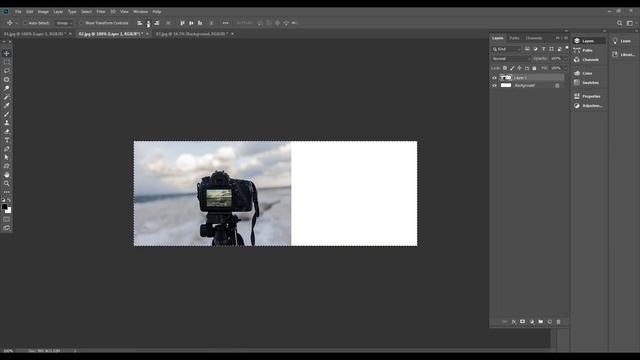Image resolution: width=640 pixels, height=360 pixels.
Task: Open the Kind filter dropdown in Layers
Action: point(506,49)
